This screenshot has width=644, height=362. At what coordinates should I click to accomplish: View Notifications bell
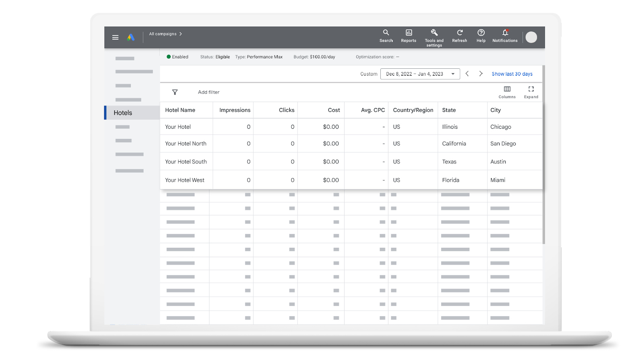click(x=505, y=35)
